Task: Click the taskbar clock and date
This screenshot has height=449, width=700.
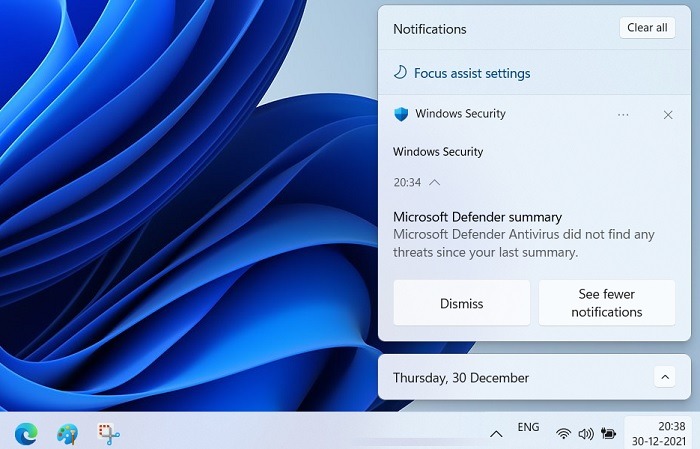Action: (x=658, y=433)
